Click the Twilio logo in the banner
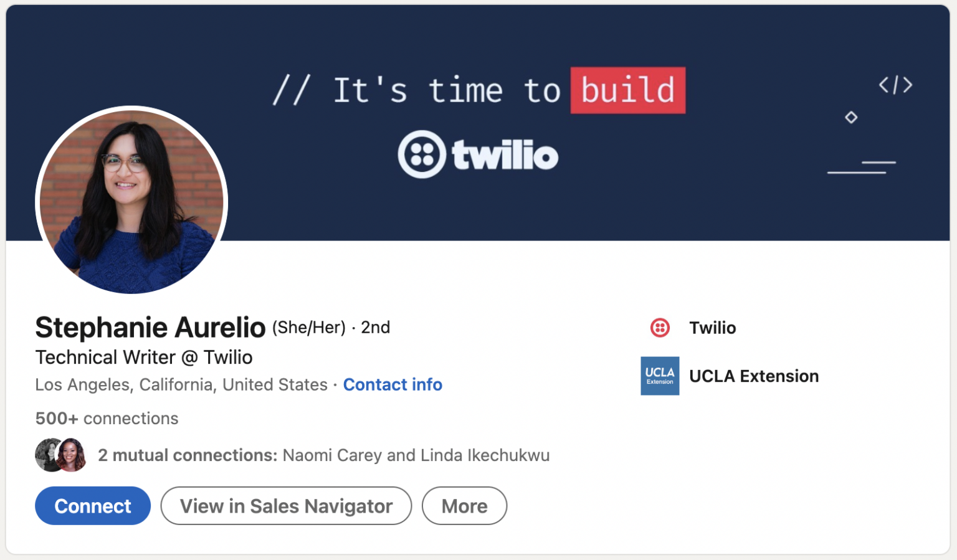The width and height of the screenshot is (957, 560). pyautogui.click(x=478, y=154)
